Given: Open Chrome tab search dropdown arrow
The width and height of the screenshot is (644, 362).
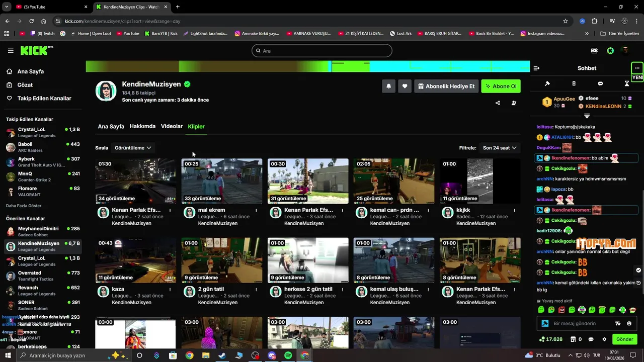Looking at the screenshot, I should [7, 7].
